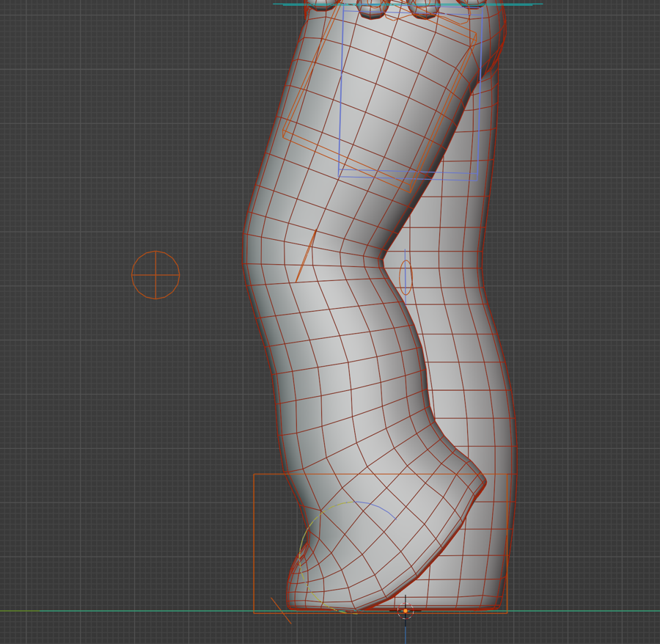Select the small orange ellipse knee control

click(x=406, y=277)
